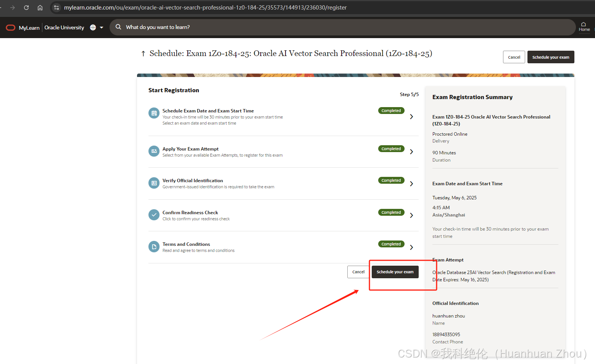Click the bottom Cancel button

click(x=358, y=272)
